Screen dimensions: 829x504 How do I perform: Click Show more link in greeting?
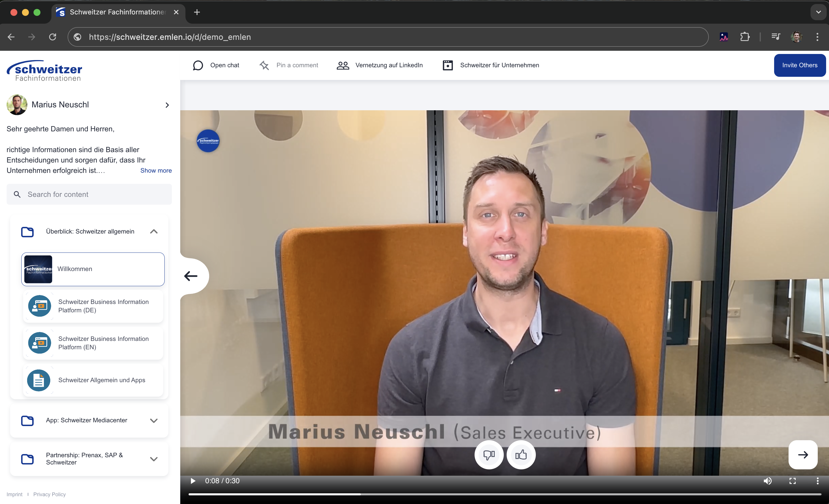click(156, 171)
